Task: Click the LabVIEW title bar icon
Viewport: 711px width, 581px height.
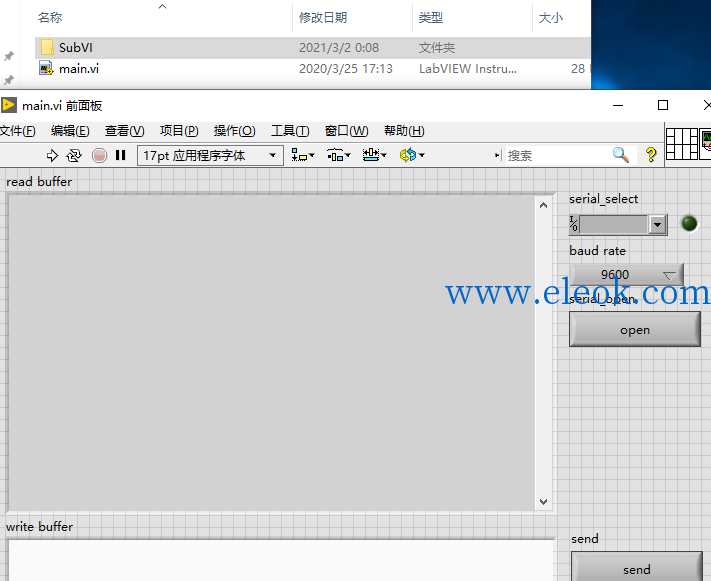Action: (x=9, y=105)
